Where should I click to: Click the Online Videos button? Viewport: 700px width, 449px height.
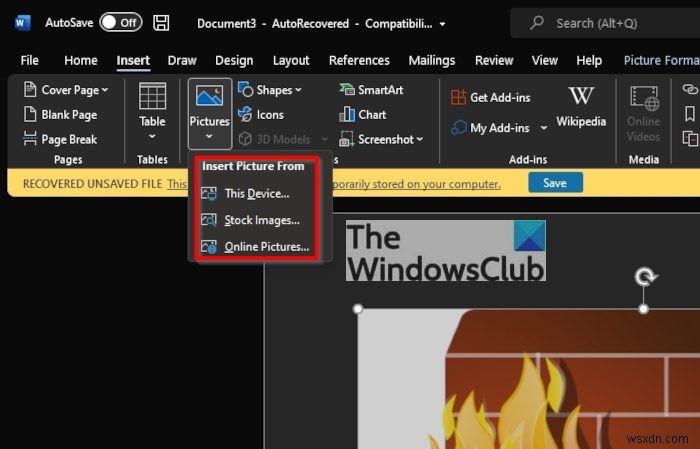pos(644,114)
